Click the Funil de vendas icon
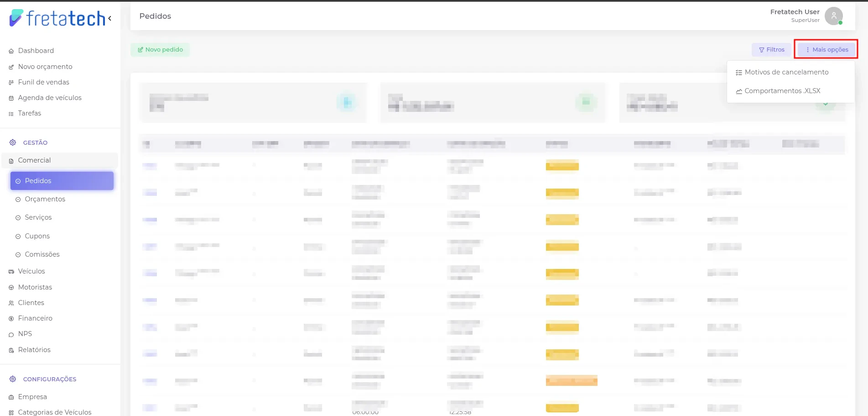This screenshot has height=416, width=868. pos(11,83)
